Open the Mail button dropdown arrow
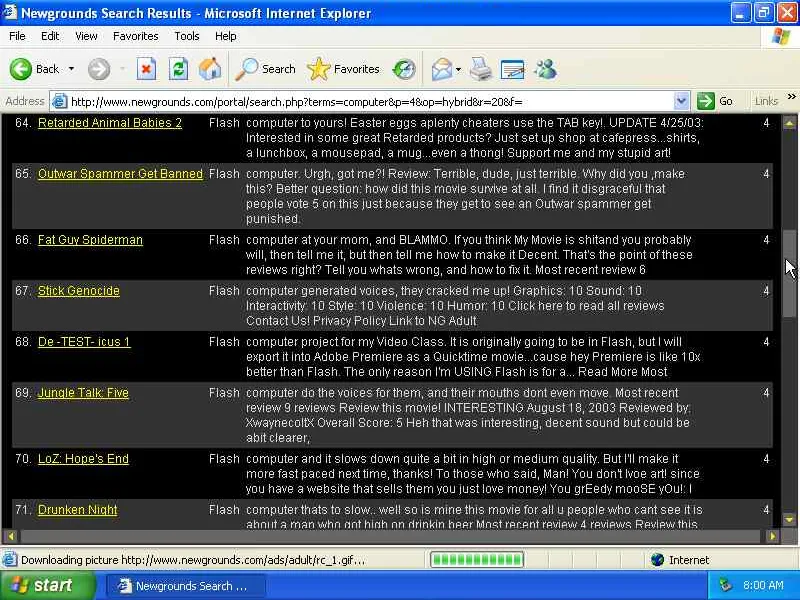 (x=458, y=69)
